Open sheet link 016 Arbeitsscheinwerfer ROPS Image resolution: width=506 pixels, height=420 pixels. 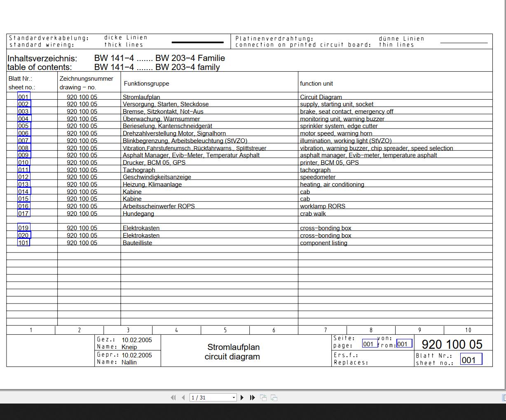tap(24, 206)
